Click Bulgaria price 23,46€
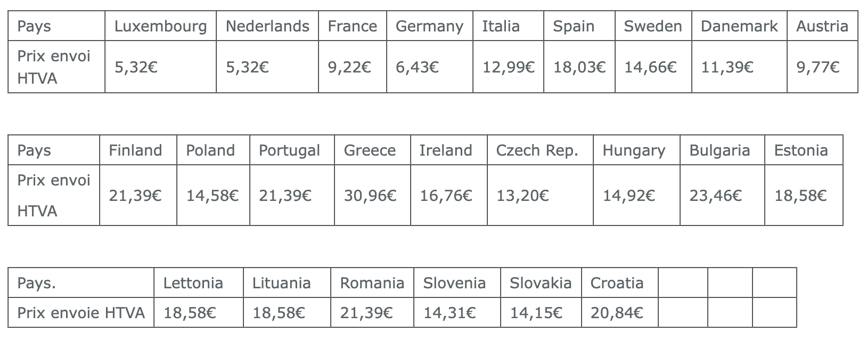 click(723, 196)
